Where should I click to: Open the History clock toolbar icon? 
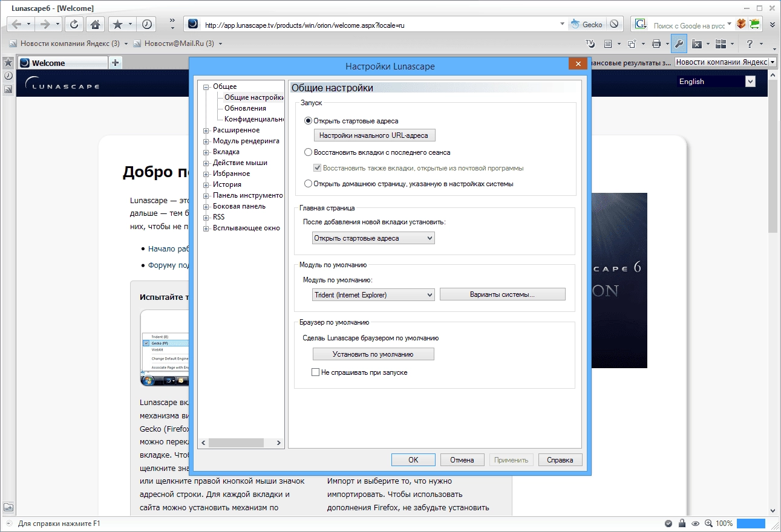147,24
